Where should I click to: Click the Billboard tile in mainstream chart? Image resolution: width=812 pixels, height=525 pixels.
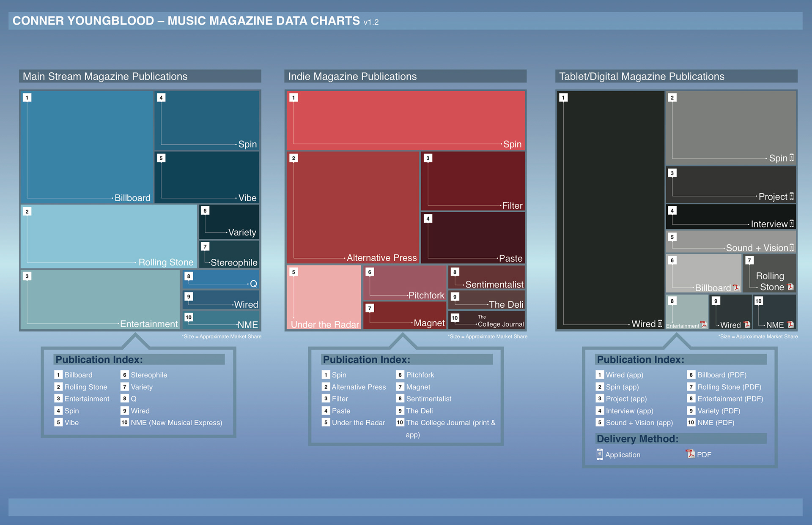[x=87, y=146]
